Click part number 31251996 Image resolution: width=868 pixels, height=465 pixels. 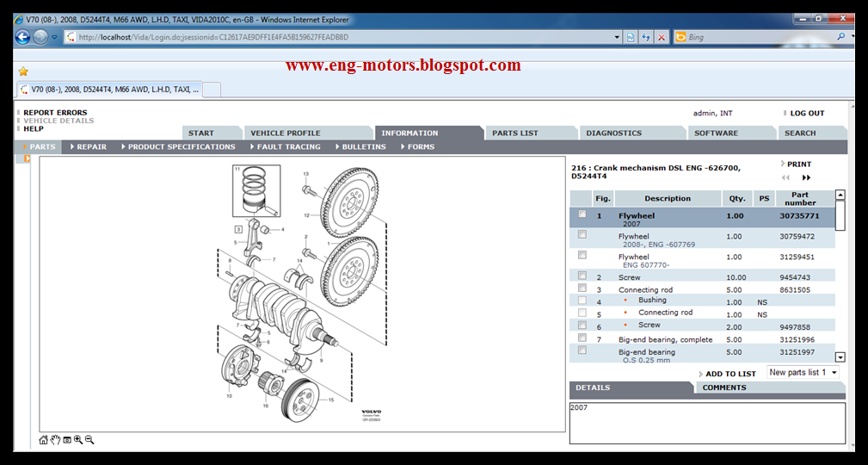click(797, 340)
